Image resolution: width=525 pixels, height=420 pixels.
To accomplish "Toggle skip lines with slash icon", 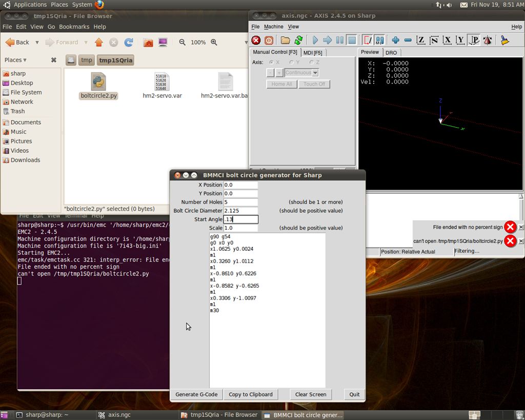I will click(x=367, y=40).
